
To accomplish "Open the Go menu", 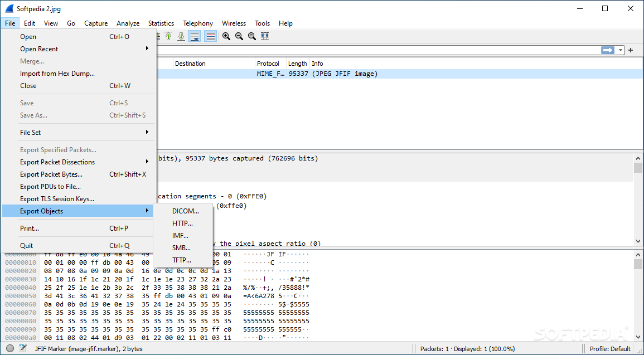I will pos(71,23).
